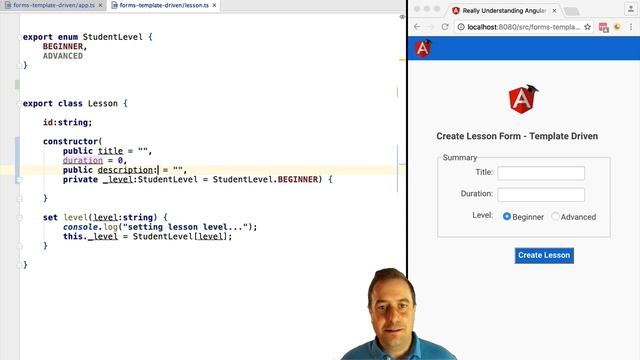
Task: Select the Advanced radio button
Action: click(x=555, y=216)
